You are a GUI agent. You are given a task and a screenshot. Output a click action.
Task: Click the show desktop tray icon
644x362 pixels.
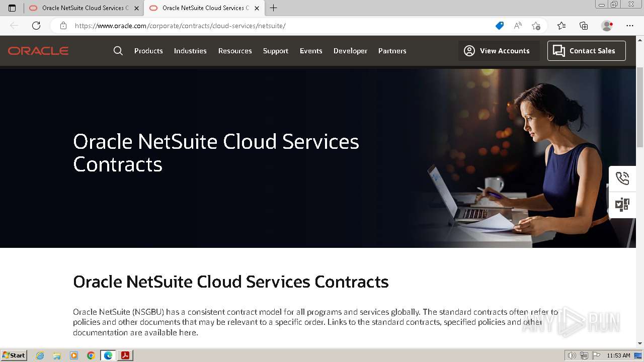638,355
